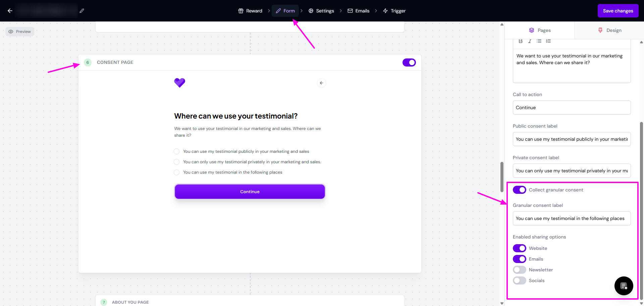Click the Granular consent label field
This screenshot has height=306, width=644.
click(x=572, y=218)
